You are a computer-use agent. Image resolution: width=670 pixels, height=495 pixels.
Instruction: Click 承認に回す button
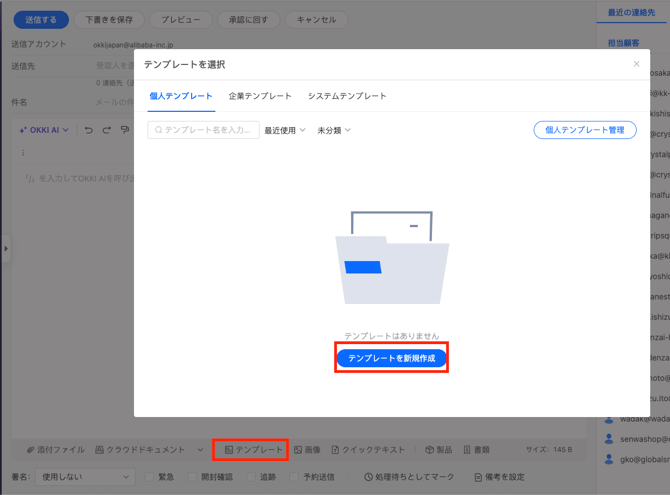(x=249, y=20)
